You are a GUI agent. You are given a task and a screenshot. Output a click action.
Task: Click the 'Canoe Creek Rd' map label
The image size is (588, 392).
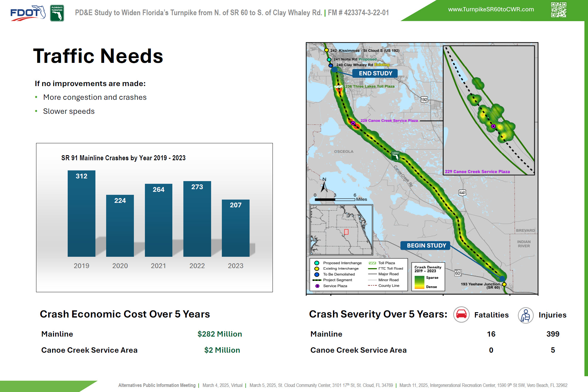pos(403,176)
